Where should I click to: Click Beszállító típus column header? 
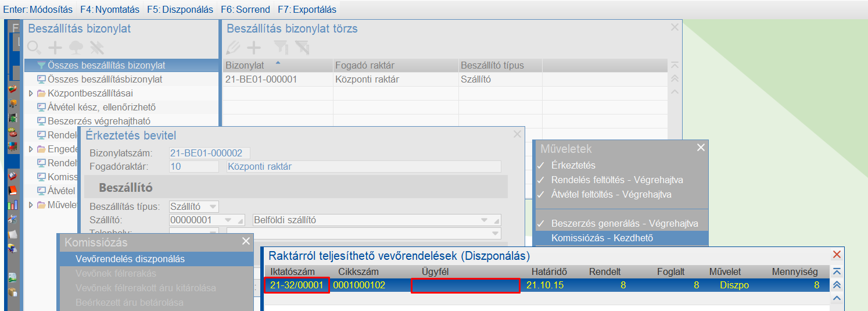pyautogui.click(x=500, y=66)
